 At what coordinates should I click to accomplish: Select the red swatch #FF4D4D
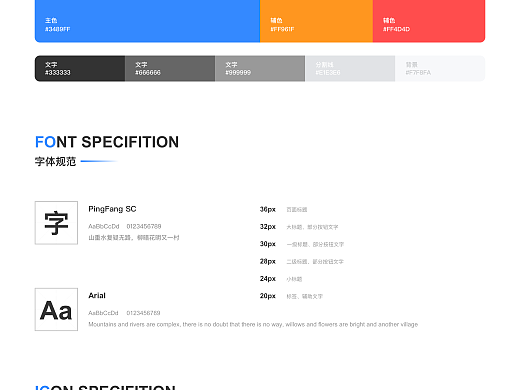(429, 21)
